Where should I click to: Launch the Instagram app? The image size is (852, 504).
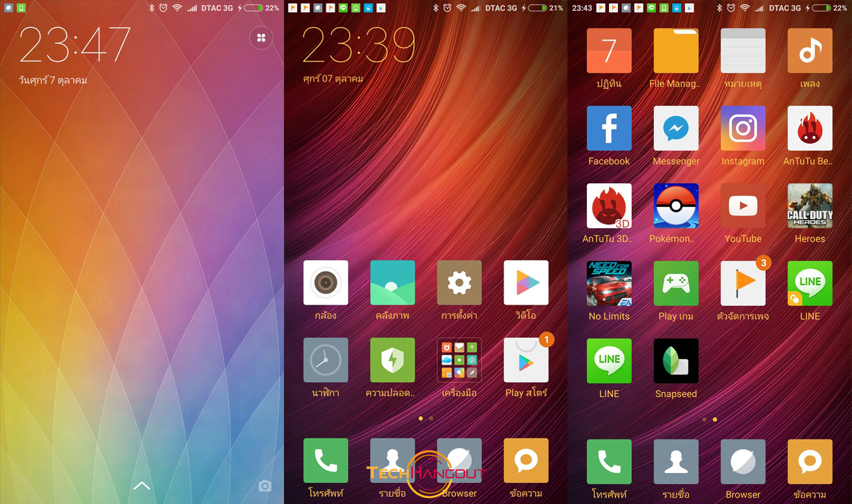click(743, 128)
